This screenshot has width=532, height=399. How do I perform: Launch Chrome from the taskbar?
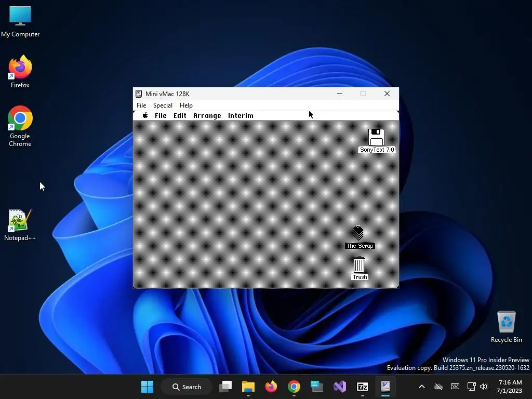[294, 387]
